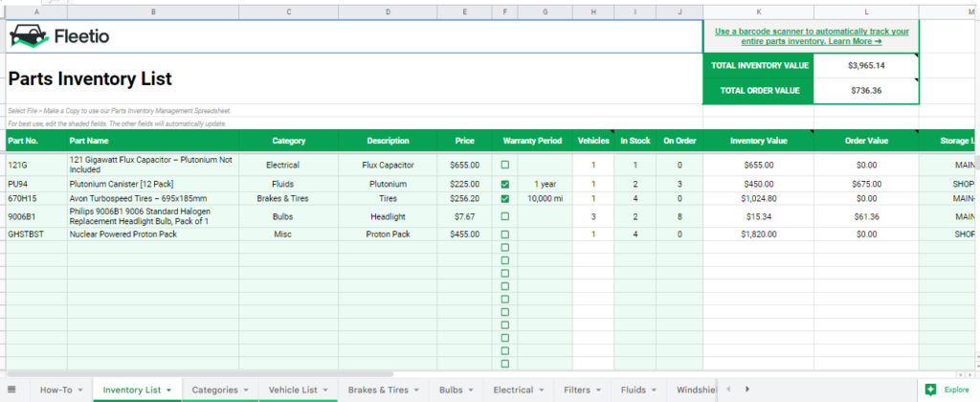The image size is (980, 402).
Task: Open the barcode scanner Learn More link
Action: tap(812, 36)
